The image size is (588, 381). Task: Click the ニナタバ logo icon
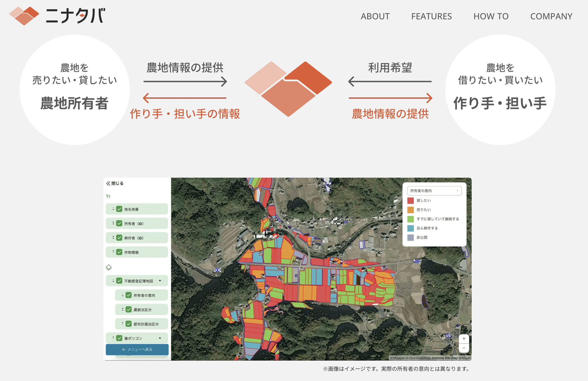pyautogui.click(x=24, y=16)
